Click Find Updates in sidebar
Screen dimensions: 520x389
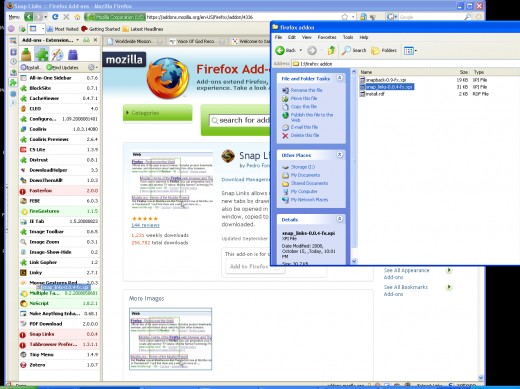(63, 67)
